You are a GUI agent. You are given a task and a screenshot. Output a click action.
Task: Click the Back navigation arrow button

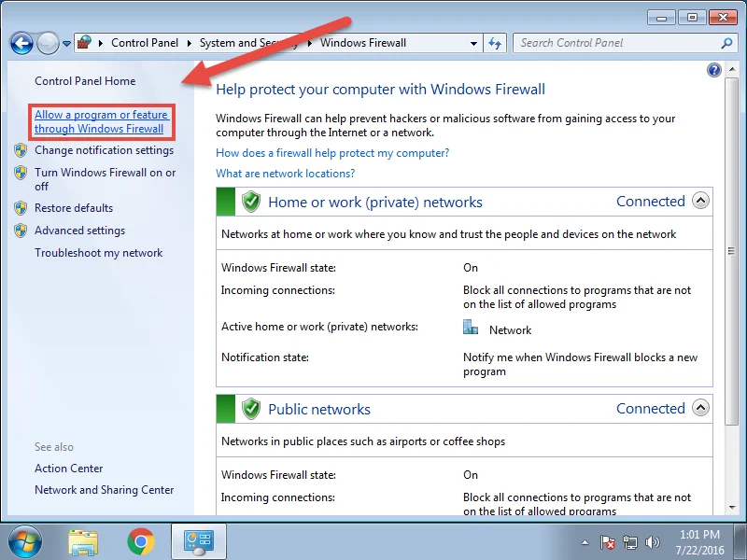click(x=22, y=43)
